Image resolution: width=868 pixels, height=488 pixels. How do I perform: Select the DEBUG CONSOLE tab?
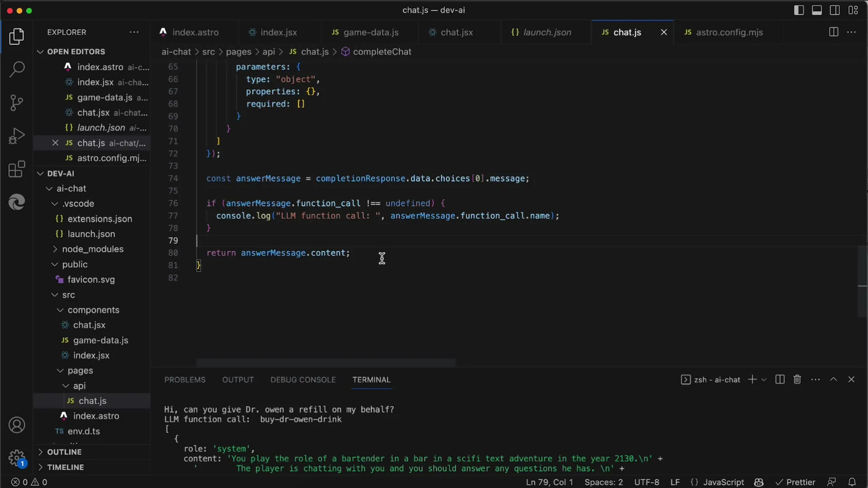(303, 379)
